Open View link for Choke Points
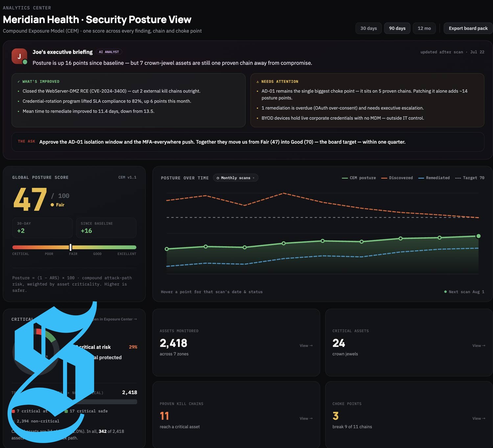The width and height of the screenshot is (493, 448). (479, 418)
